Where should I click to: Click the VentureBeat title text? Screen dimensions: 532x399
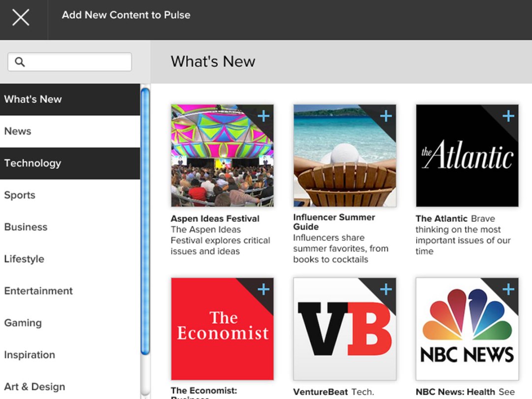321,392
